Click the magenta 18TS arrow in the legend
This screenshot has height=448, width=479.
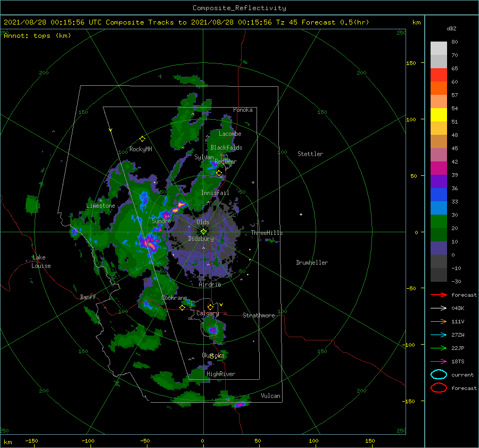(439, 362)
